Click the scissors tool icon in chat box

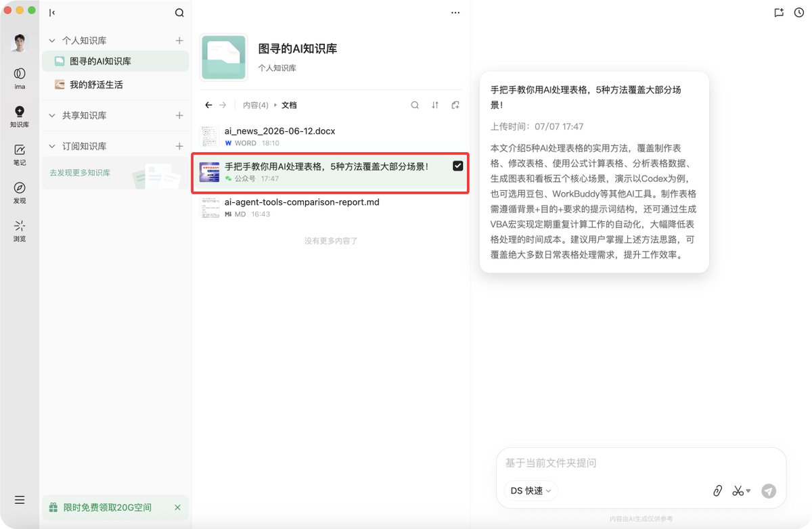[x=738, y=491]
